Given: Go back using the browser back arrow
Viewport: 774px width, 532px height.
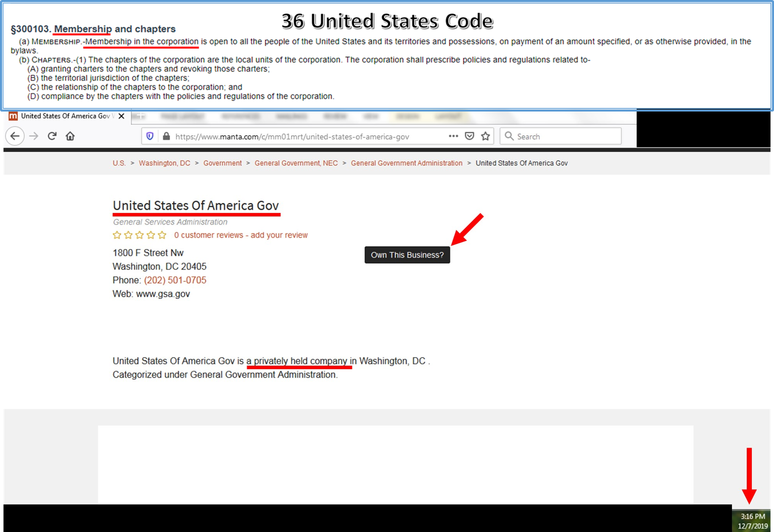Looking at the screenshot, I should [x=15, y=136].
